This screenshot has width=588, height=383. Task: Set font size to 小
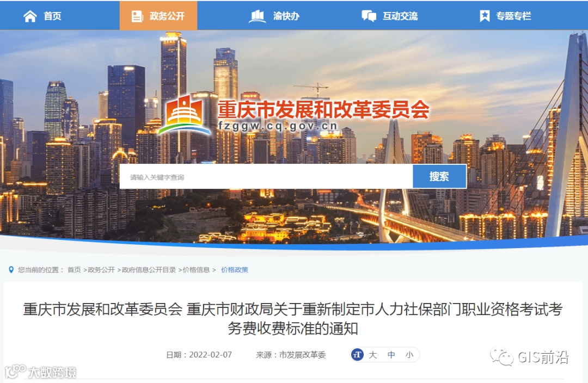coord(409,355)
